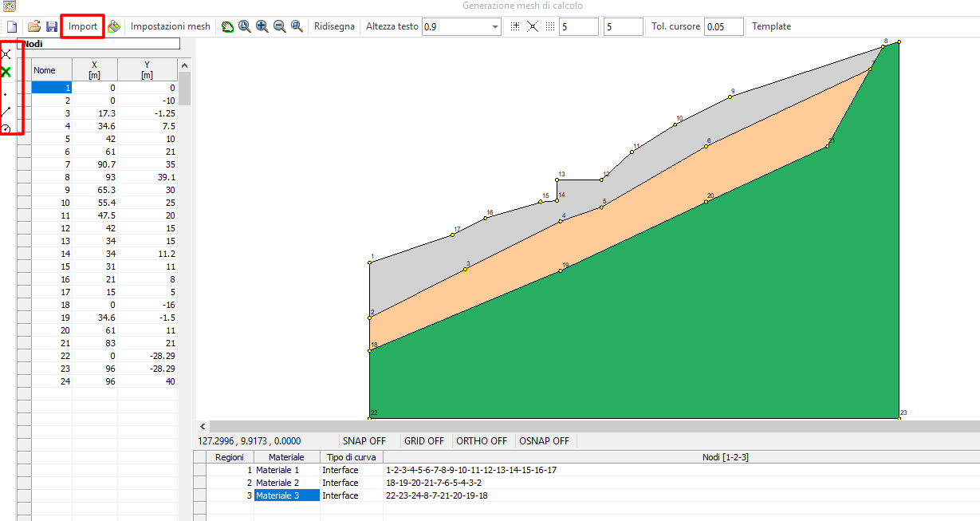This screenshot has width=980, height=521.
Task: Open an existing file via folder icon
Action: click(34, 26)
